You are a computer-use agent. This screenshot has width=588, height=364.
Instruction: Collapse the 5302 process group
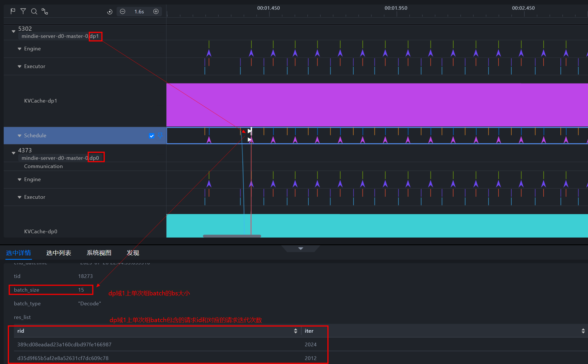[x=14, y=31]
